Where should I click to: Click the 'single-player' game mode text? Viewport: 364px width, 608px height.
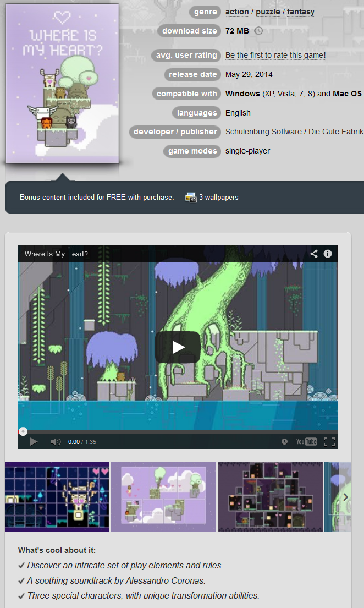click(x=247, y=151)
